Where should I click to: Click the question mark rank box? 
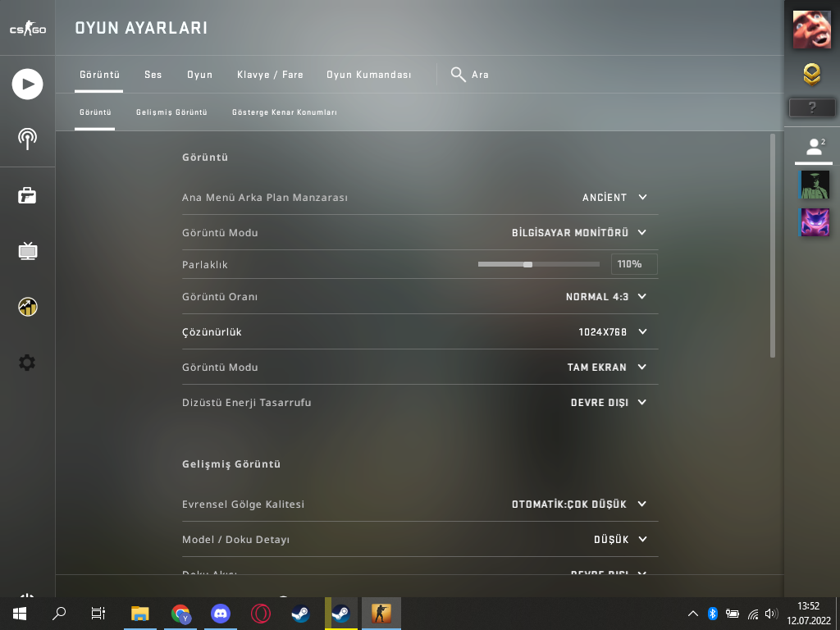(x=811, y=107)
